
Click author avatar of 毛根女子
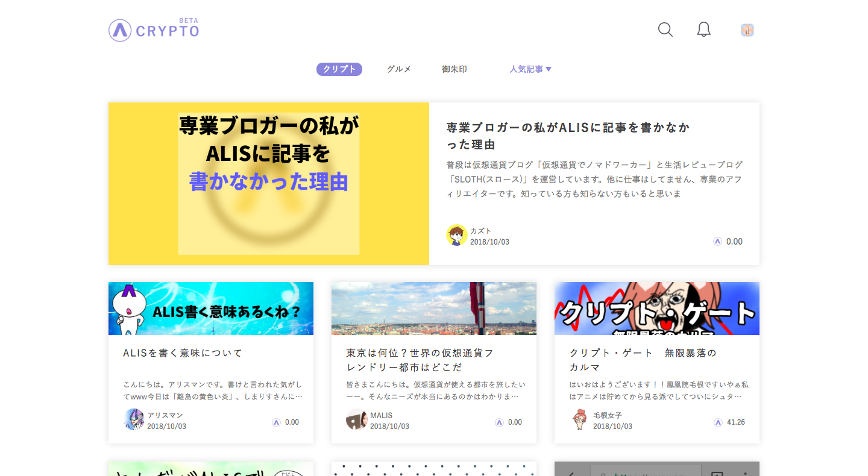tap(580, 419)
